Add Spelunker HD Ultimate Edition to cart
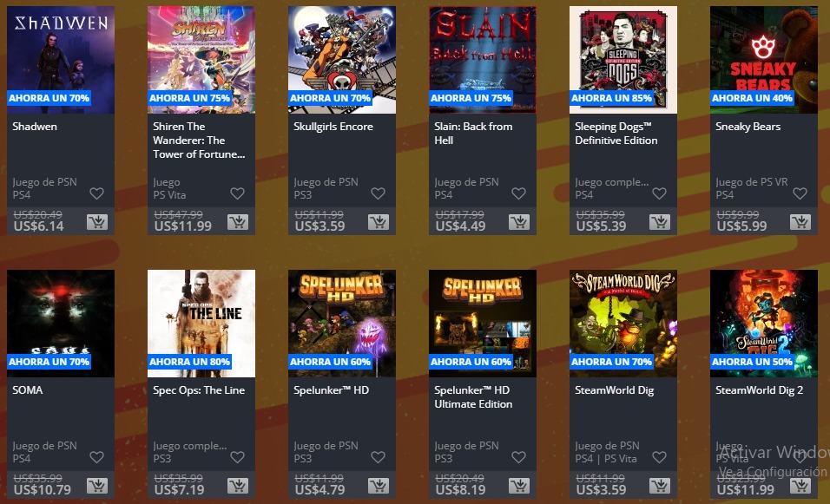This screenshot has height=504, width=830. coord(519,486)
